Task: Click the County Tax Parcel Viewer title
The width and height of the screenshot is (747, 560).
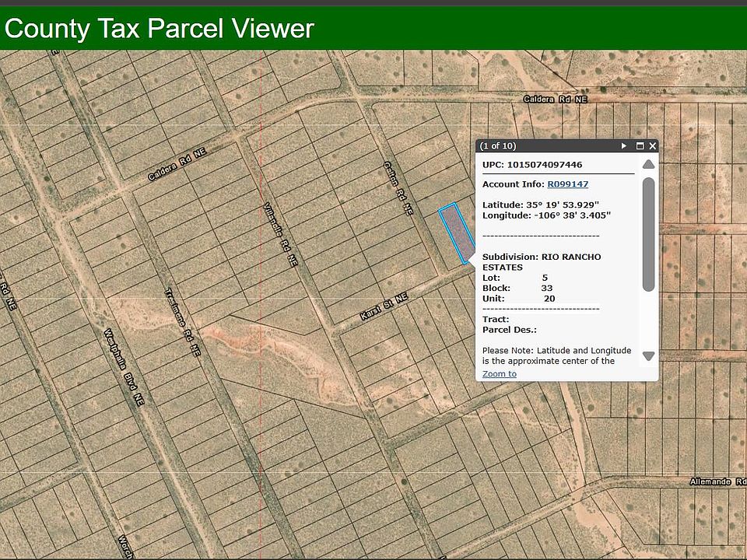Action: pyautogui.click(x=159, y=28)
